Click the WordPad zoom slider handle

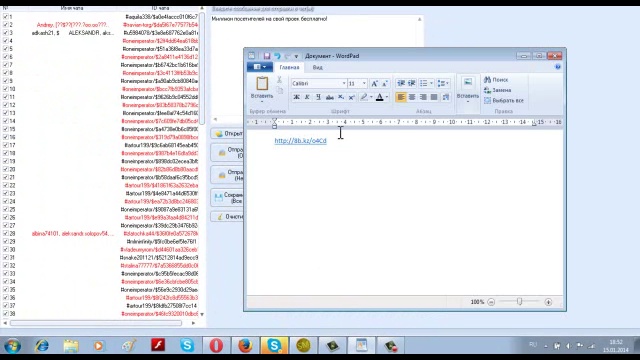click(519, 302)
